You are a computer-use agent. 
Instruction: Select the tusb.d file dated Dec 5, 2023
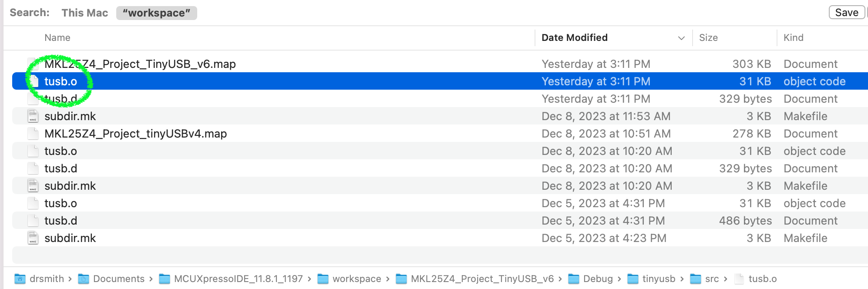(x=61, y=221)
